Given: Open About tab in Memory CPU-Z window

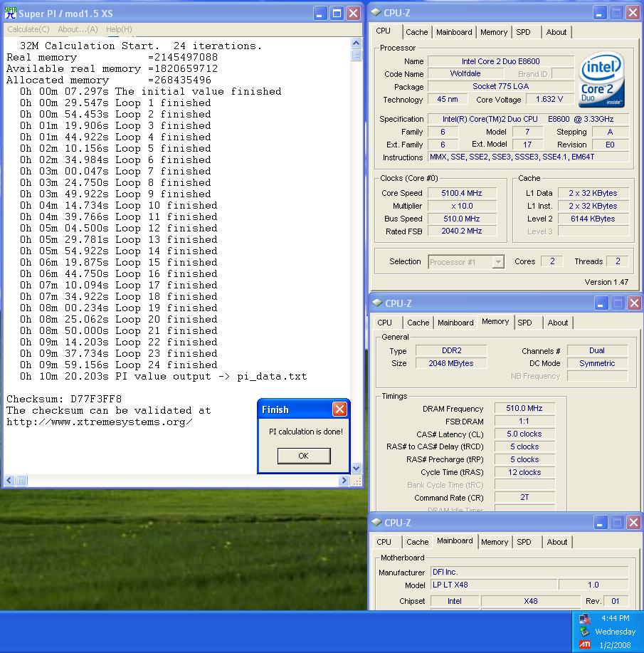Looking at the screenshot, I should (557, 323).
